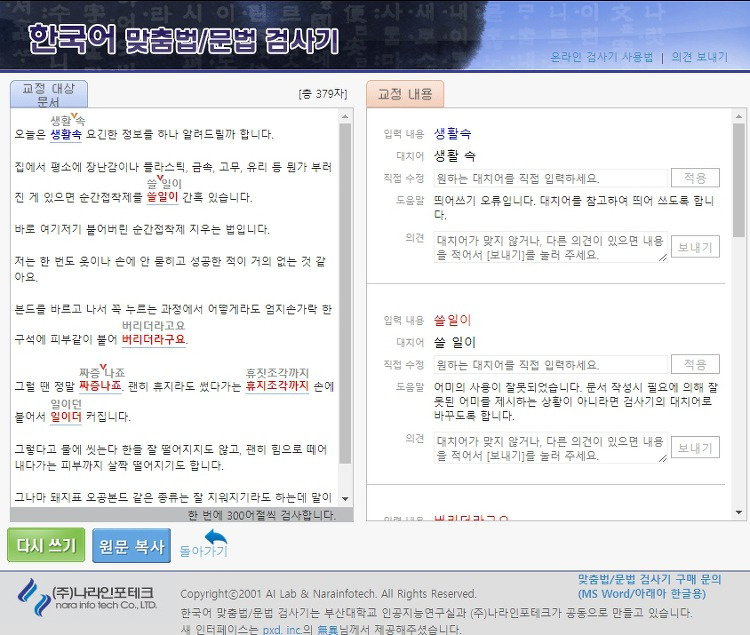Focus 의견 textarea under 생활속 entry

coord(551,247)
